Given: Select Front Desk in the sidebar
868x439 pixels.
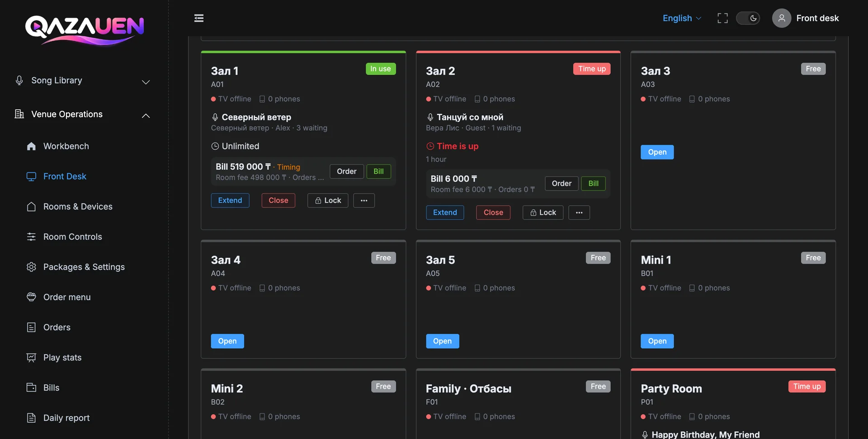Looking at the screenshot, I should pos(65,177).
